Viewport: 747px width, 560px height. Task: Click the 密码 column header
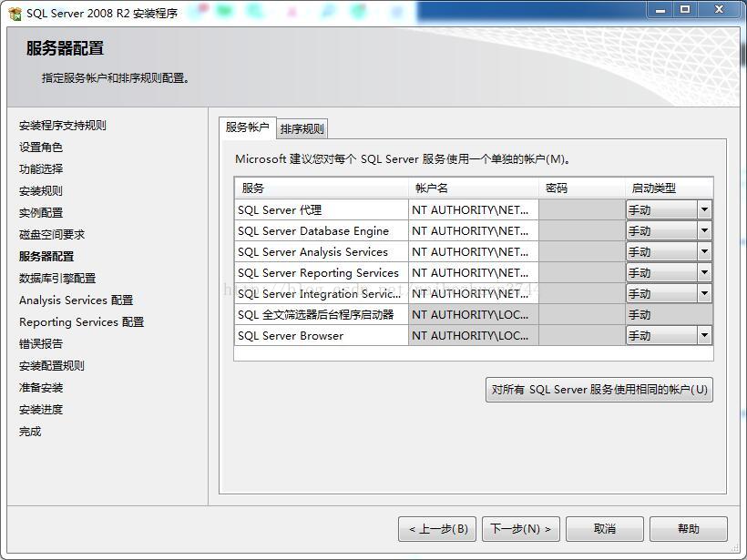coord(582,188)
